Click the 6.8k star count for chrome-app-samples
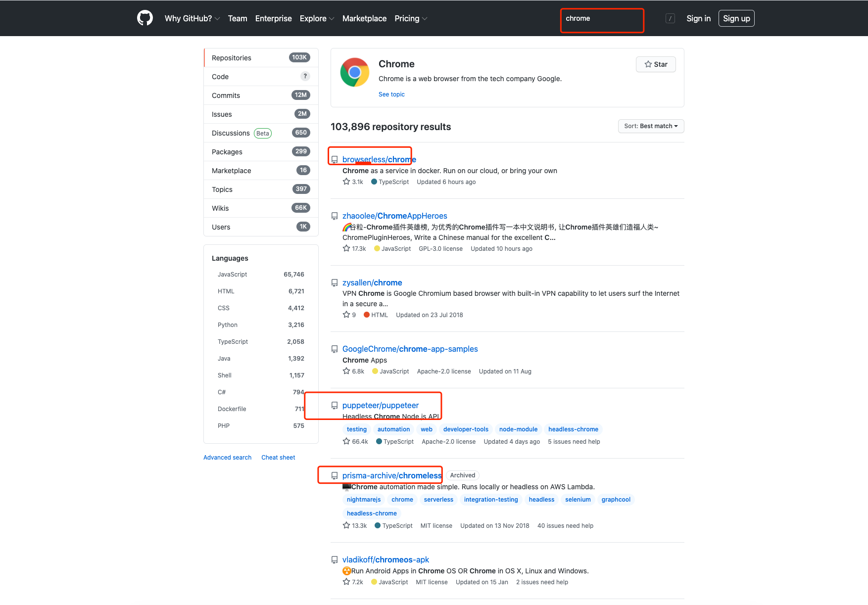Screen dimensions: 868x605 click(353, 372)
